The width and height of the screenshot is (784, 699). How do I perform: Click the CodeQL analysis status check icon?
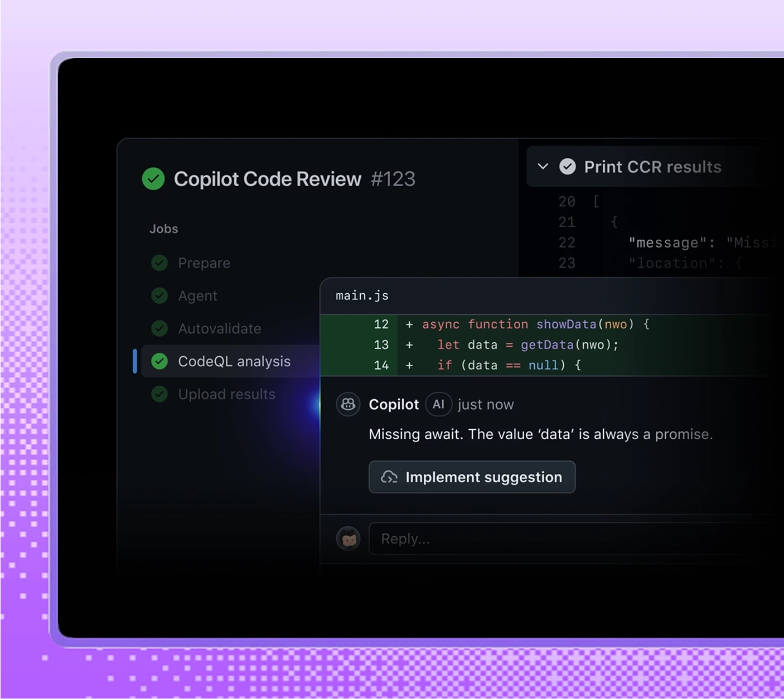point(159,361)
